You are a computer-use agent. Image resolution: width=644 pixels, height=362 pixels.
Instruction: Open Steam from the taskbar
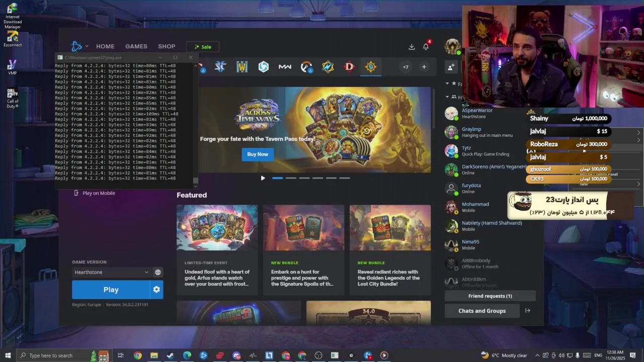(171, 355)
